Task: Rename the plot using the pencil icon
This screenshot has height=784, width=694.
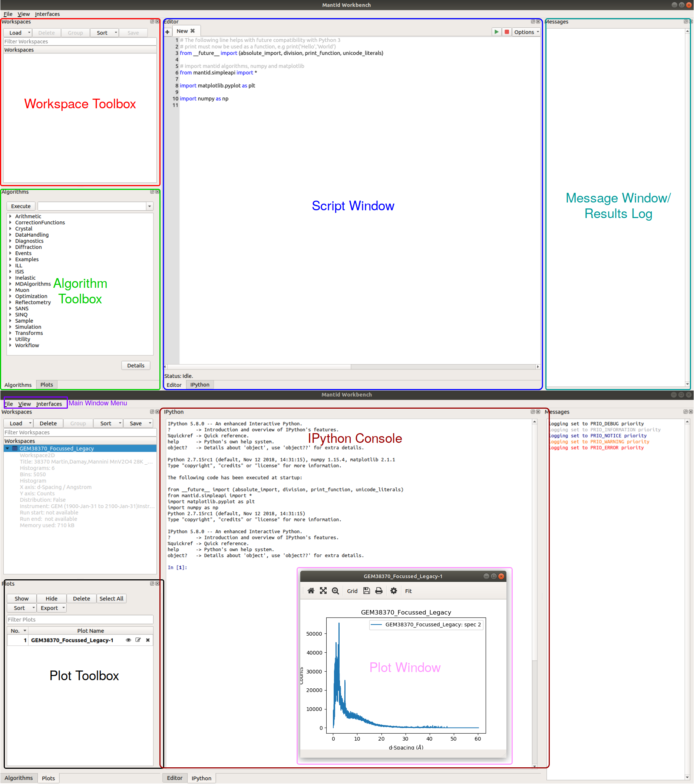Action: [x=138, y=640]
